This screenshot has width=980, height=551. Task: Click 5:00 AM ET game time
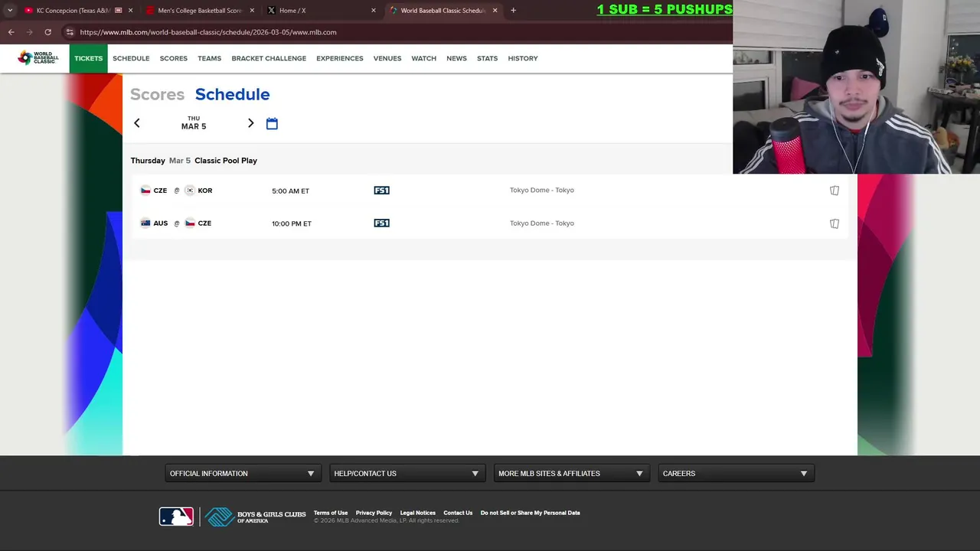click(x=290, y=191)
